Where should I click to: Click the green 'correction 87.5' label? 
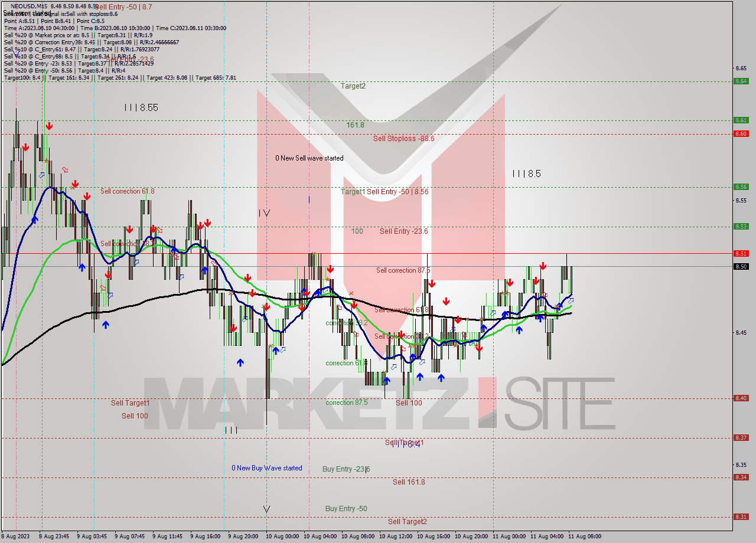pyautogui.click(x=346, y=403)
